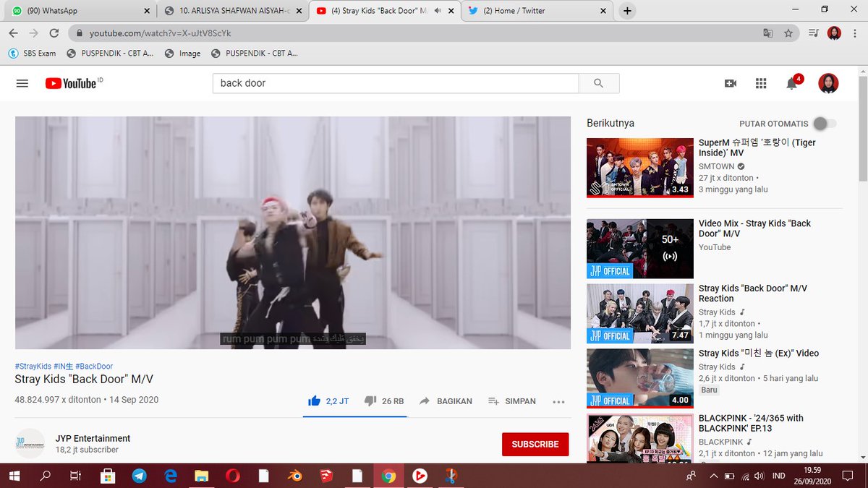
Task: Click the search magnifier button on YouTube
Action: (599, 83)
